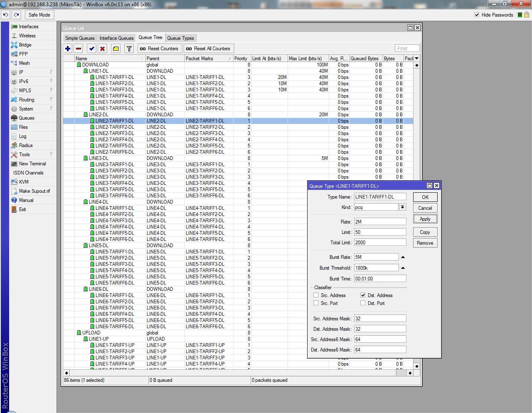Click the Queue List scroll down arrow
The width and height of the screenshot is (532, 413).
(417, 366)
